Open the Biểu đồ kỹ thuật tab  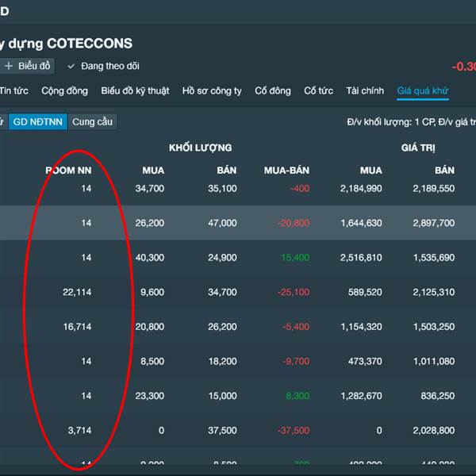coord(135,90)
